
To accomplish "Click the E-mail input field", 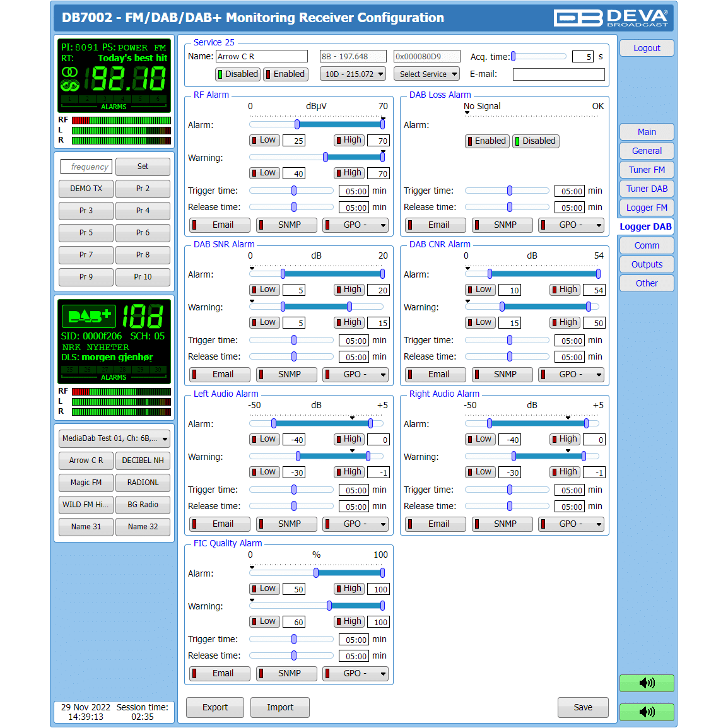I will (x=558, y=74).
